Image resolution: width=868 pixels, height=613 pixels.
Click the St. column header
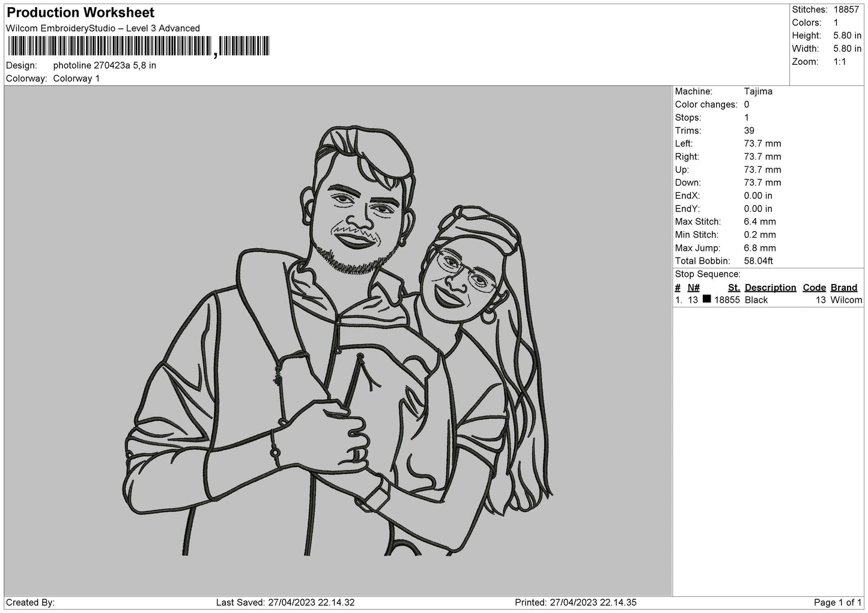pyautogui.click(x=733, y=288)
